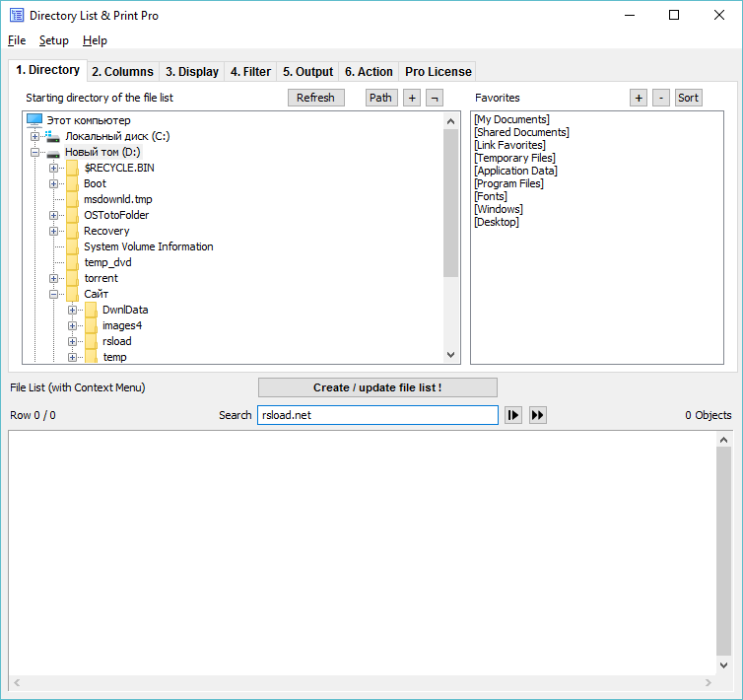Image resolution: width=743 pixels, height=700 pixels.
Task: Expand the torrent folder
Action: coord(54,278)
